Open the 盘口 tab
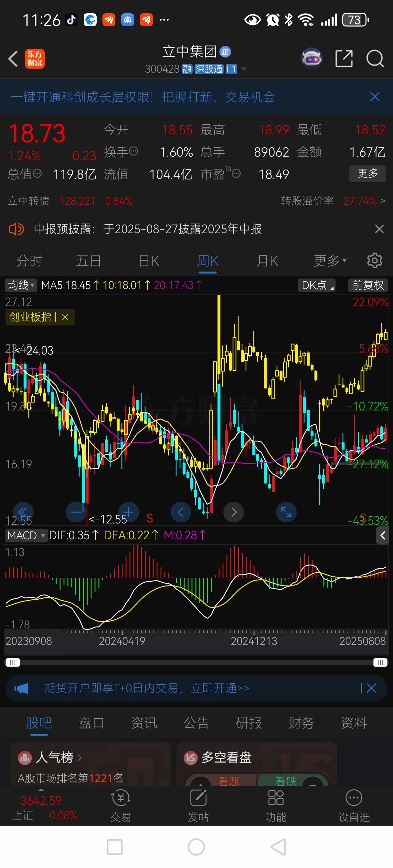393x868 pixels. pyautogui.click(x=91, y=723)
